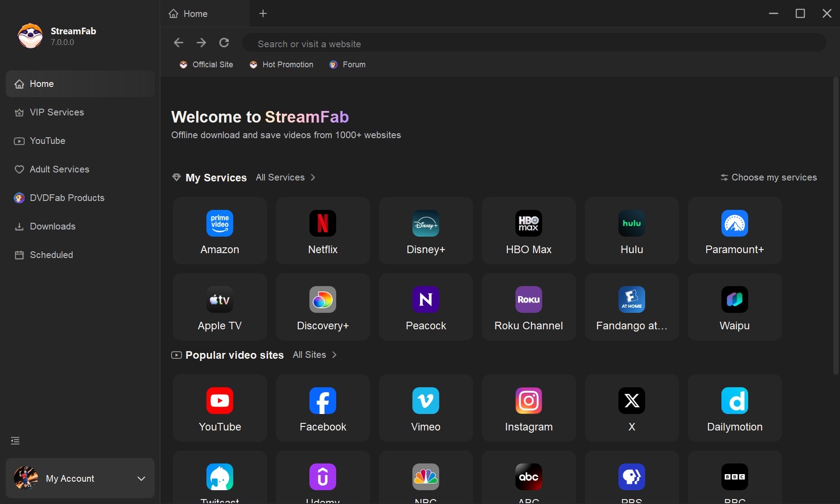This screenshot has height=504, width=840.
Task: Go to VIP Services in sidebar
Action: [57, 112]
